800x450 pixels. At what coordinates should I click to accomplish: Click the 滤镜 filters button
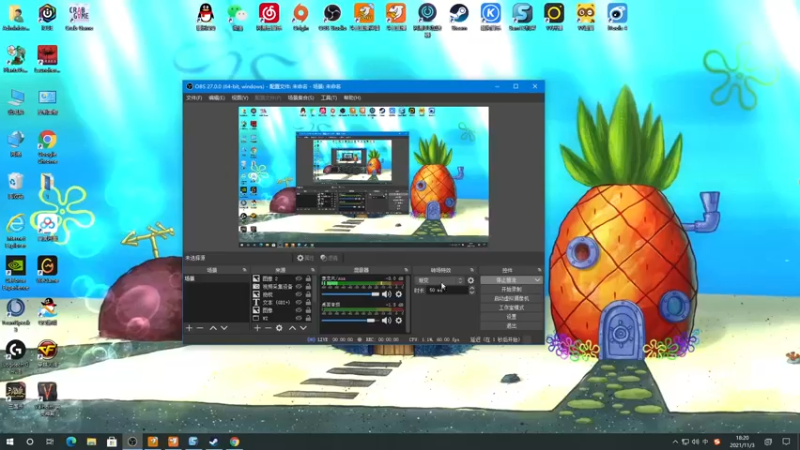(329, 258)
